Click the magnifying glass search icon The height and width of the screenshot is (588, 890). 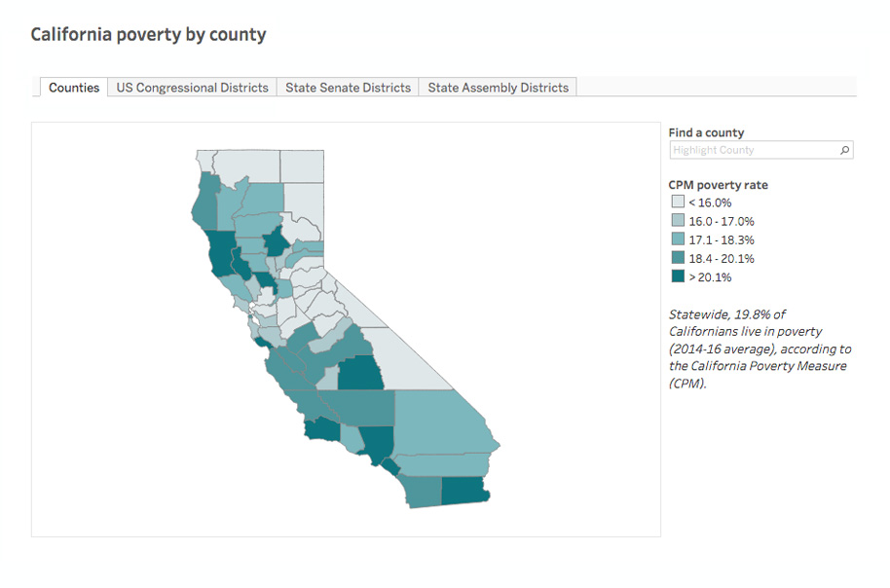coord(845,150)
